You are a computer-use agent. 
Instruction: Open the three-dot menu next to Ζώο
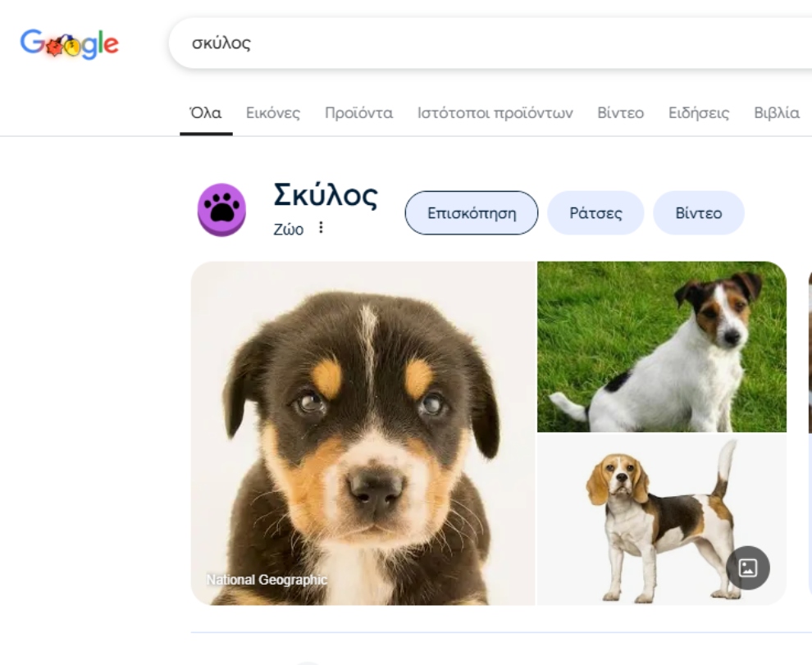[x=321, y=227]
